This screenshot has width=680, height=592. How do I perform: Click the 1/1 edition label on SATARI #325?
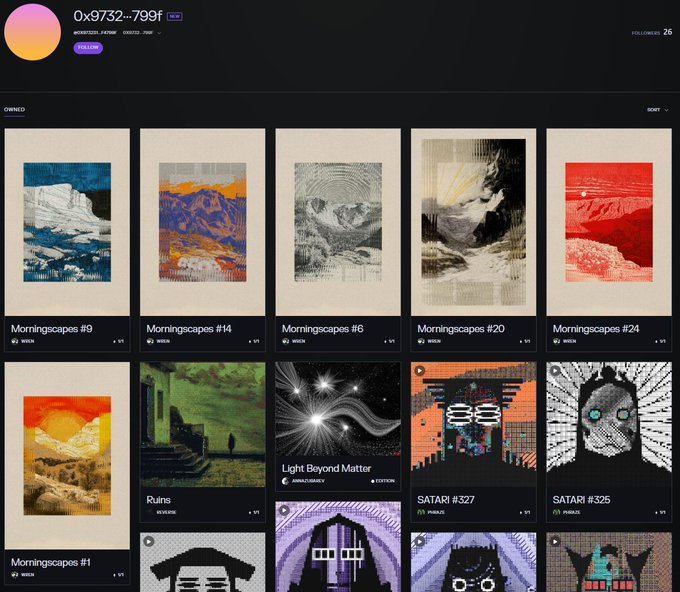pyautogui.click(x=659, y=512)
